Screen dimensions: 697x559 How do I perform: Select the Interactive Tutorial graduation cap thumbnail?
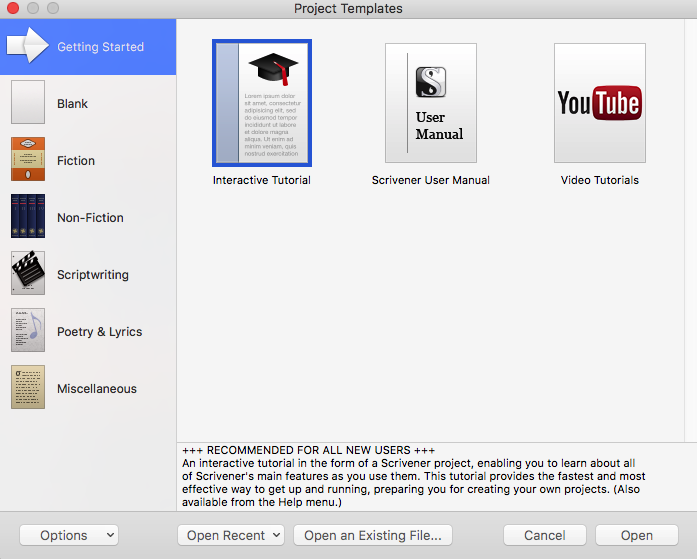click(262, 103)
